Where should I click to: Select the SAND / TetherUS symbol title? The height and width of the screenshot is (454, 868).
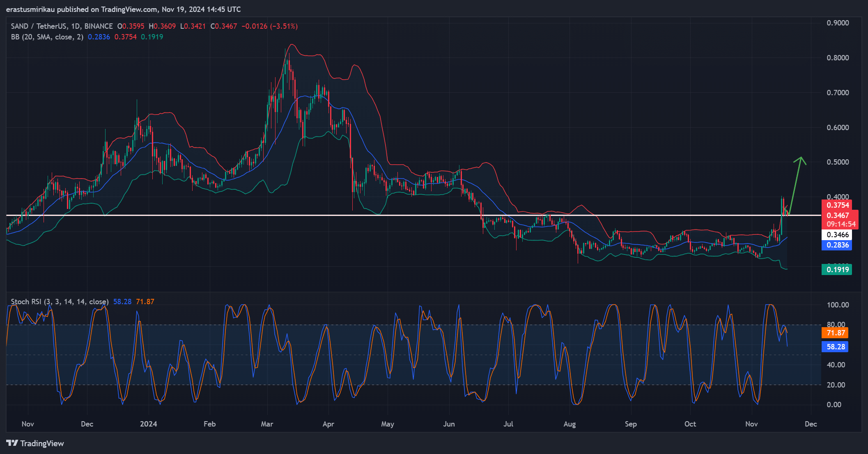click(x=39, y=26)
